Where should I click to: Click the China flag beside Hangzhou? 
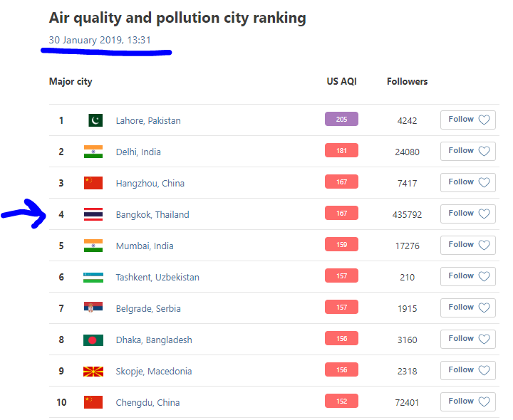pyautogui.click(x=93, y=183)
